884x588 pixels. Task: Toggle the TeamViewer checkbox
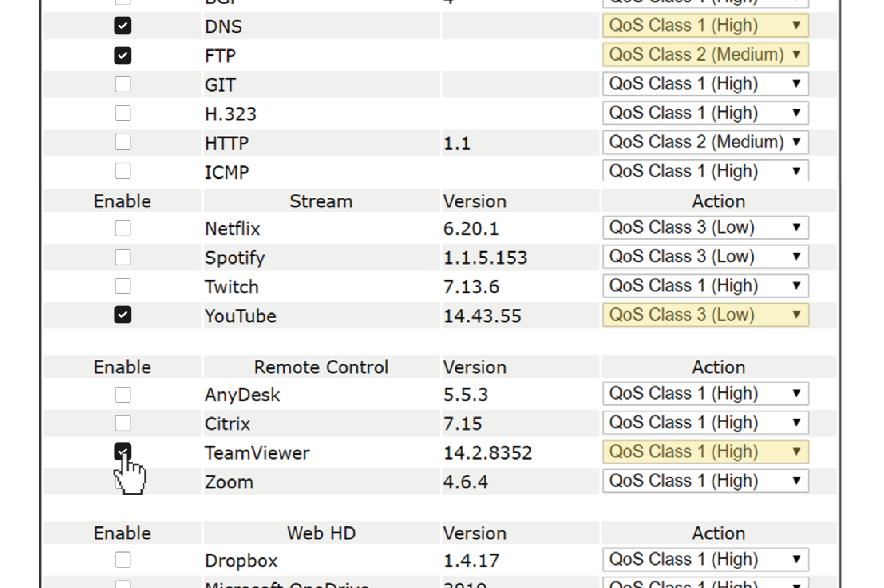[123, 451]
